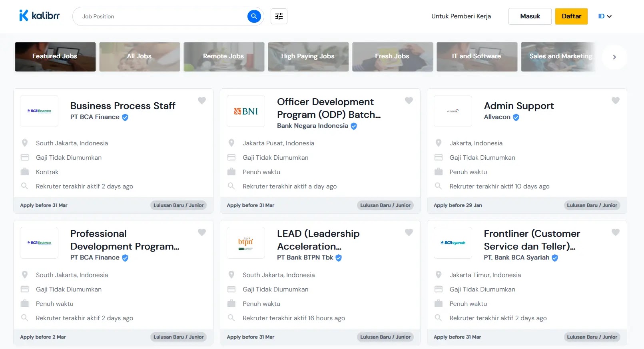This screenshot has width=644, height=349.
Task: Open IT and Software category
Action: [x=477, y=57]
